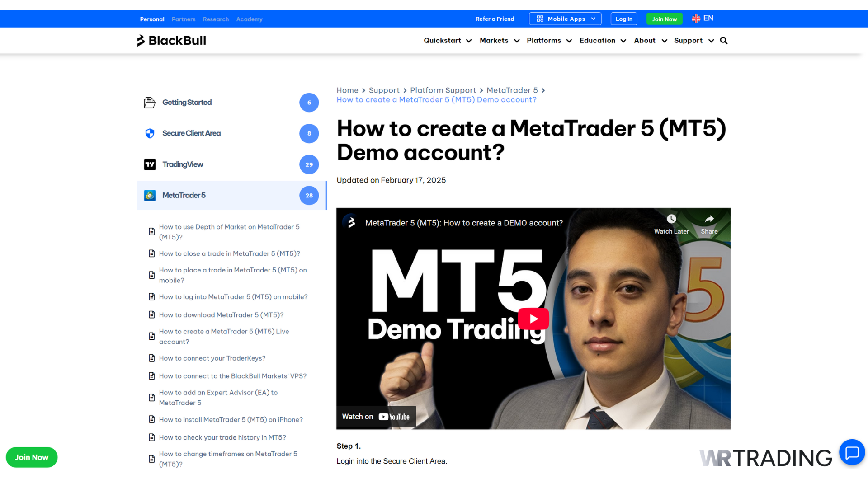This screenshot has width=868, height=488.
Task: Click document icon beside check trade history article
Action: click(x=152, y=437)
